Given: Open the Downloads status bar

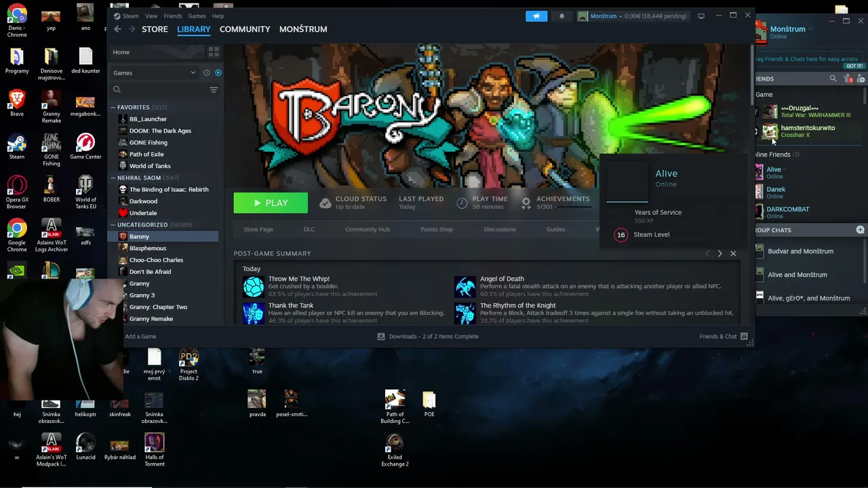Looking at the screenshot, I should (x=428, y=336).
